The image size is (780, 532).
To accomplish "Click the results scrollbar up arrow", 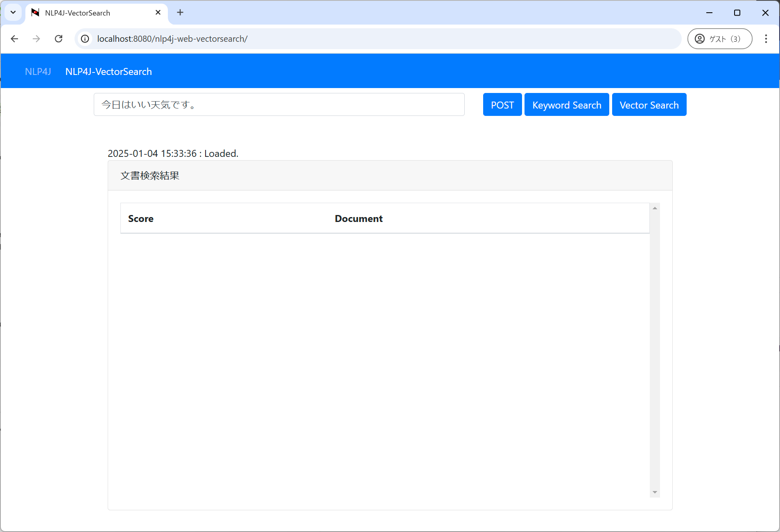I will pos(655,208).
